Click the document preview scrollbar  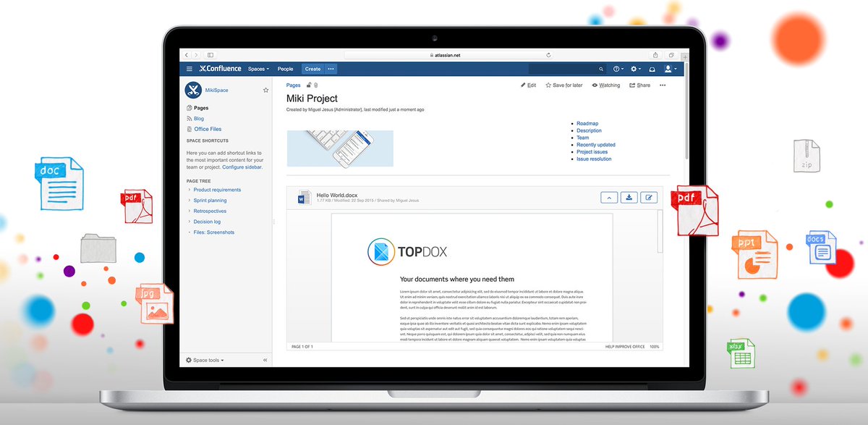(x=660, y=232)
